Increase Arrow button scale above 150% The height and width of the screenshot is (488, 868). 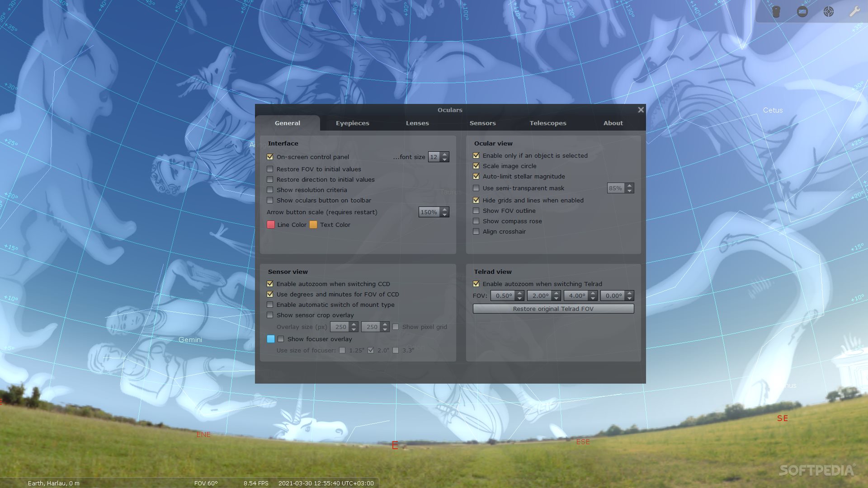(x=445, y=210)
